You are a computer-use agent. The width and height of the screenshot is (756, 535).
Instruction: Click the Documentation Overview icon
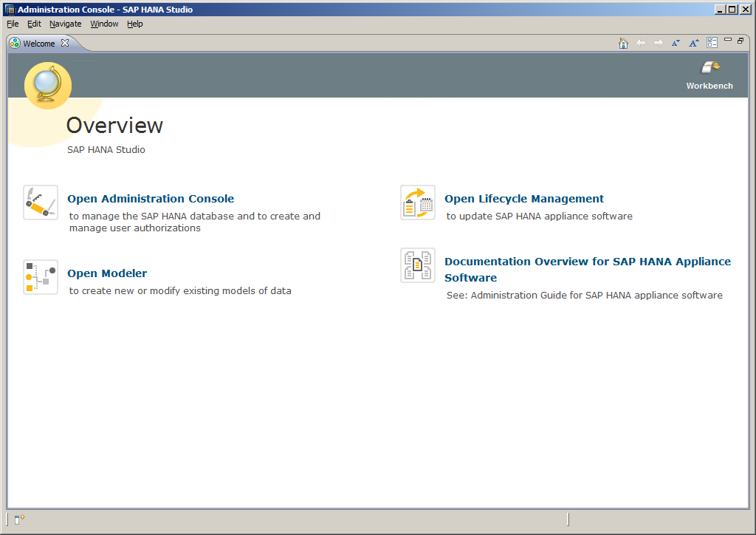418,265
